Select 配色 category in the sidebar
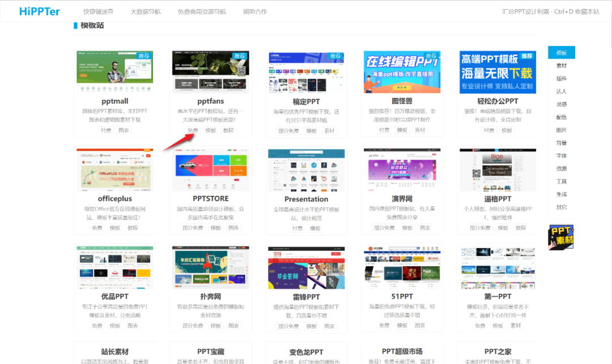 pos(561,117)
